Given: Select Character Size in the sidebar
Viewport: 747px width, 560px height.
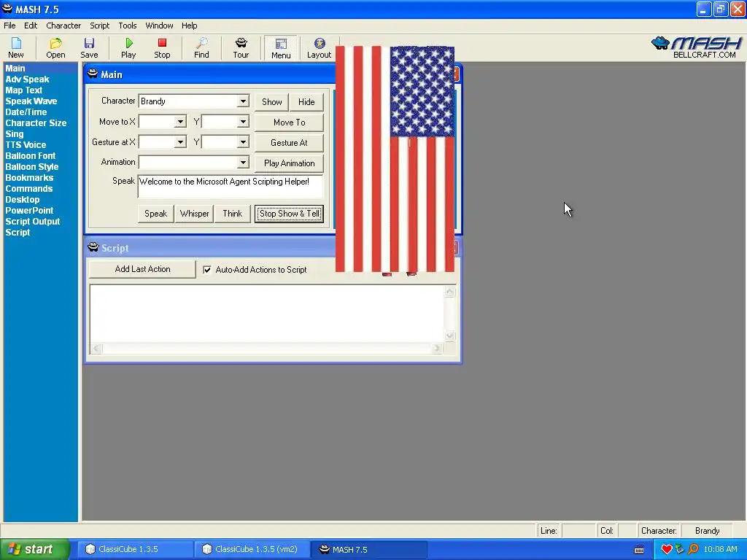Looking at the screenshot, I should tap(36, 123).
